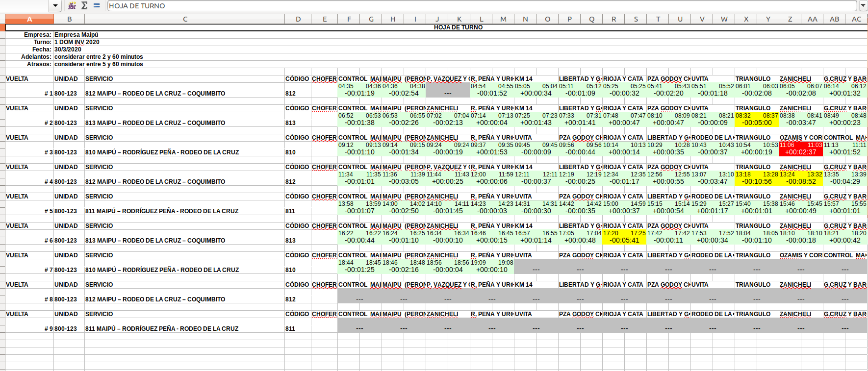The height and width of the screenshot is (371, 868).
Task: Click the Atrasos value cell
Action: (99, 64)
